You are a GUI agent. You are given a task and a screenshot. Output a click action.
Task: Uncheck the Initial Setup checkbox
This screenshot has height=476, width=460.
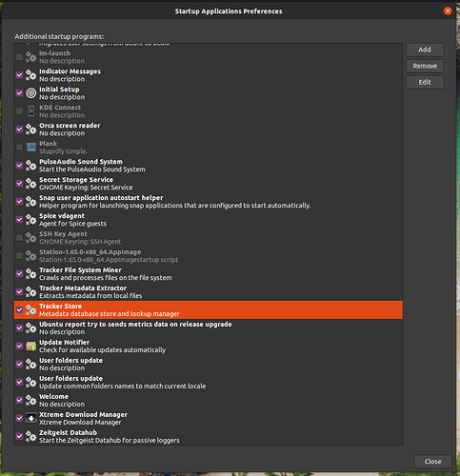tap(19, 93)
